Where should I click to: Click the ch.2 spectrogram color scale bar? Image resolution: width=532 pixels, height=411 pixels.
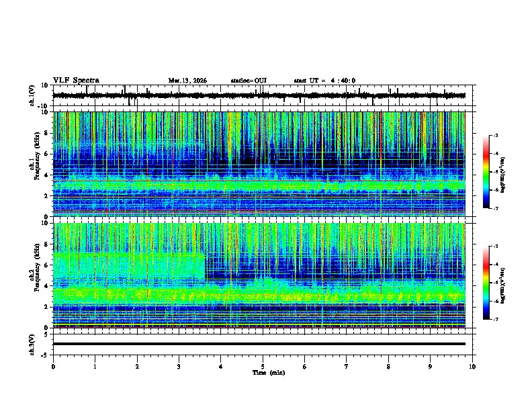[486, 283]
